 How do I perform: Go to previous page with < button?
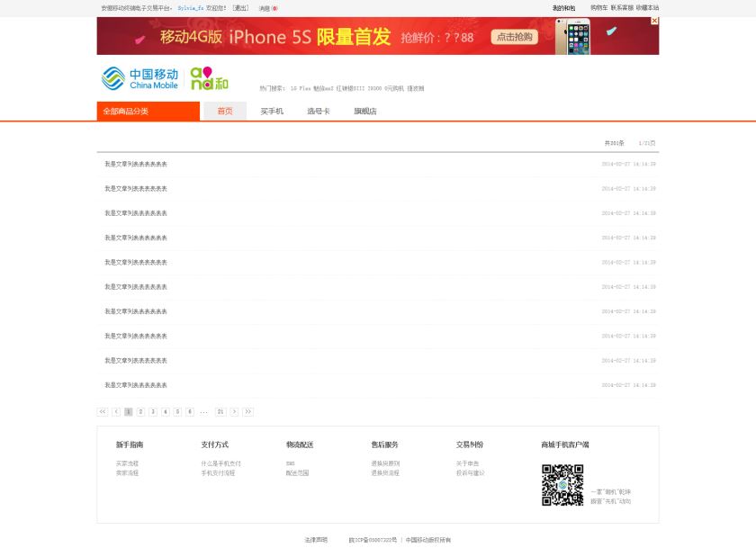tap(116, 411)
